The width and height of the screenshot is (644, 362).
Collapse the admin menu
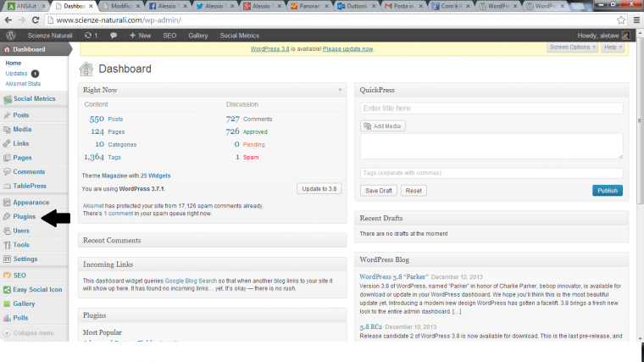[29, 333]
